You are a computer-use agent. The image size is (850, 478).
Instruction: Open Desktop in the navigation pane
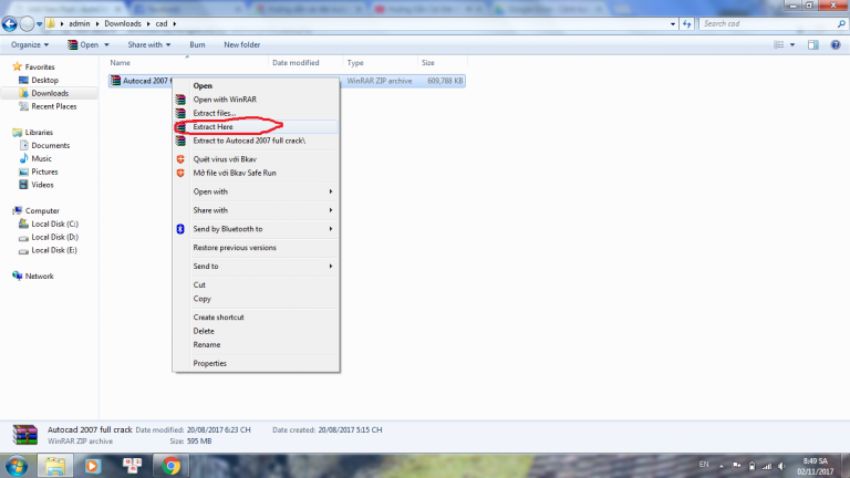point(44,80)
